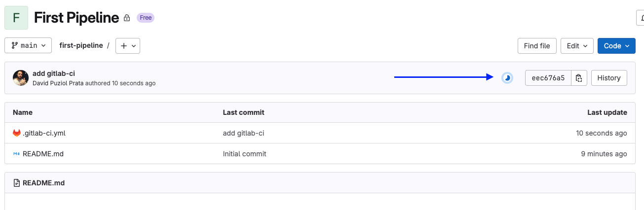The width and height of the screenshot is (644, 210).
Task: Open the commit History button
Action: click(x=608, y=78)
